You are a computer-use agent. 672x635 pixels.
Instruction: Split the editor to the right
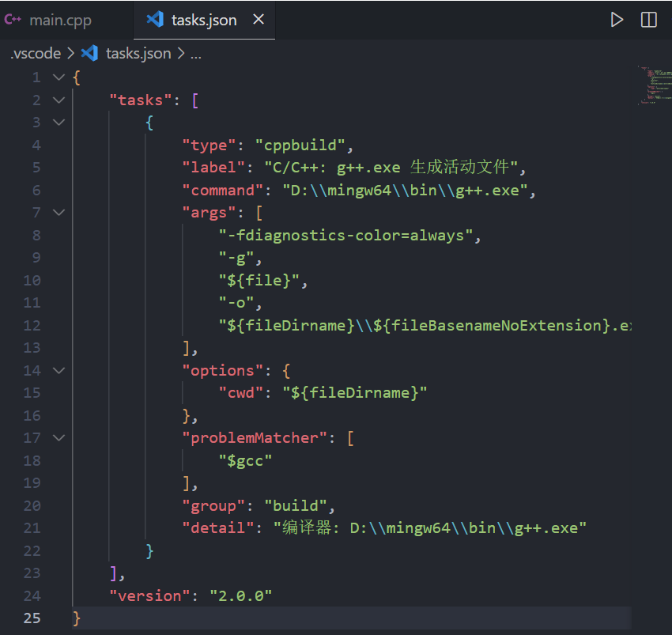point(648,20)
